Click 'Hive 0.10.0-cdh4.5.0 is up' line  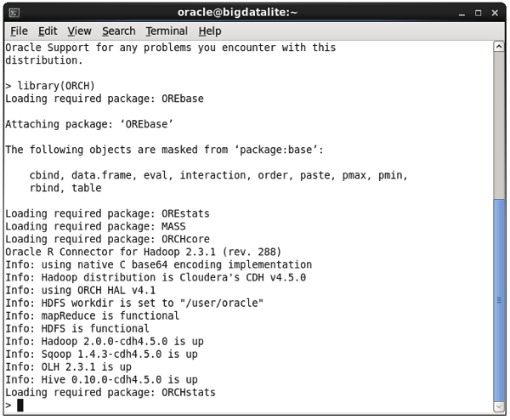pos(101,380)
